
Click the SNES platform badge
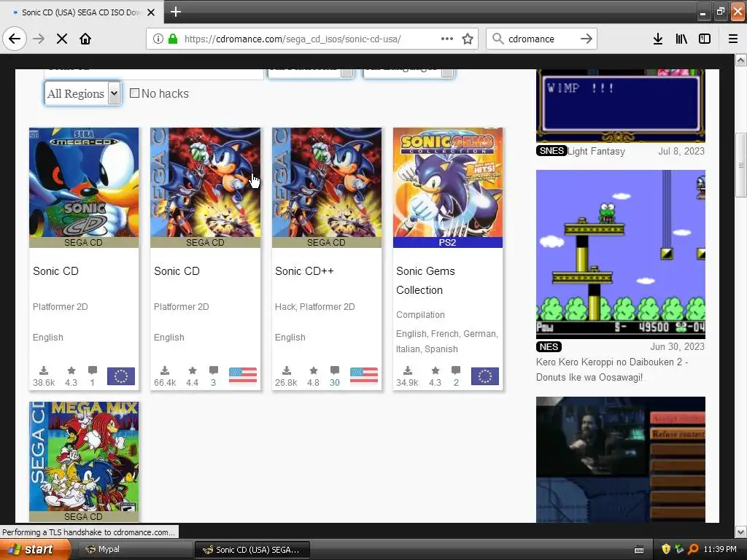click(551, 151)
